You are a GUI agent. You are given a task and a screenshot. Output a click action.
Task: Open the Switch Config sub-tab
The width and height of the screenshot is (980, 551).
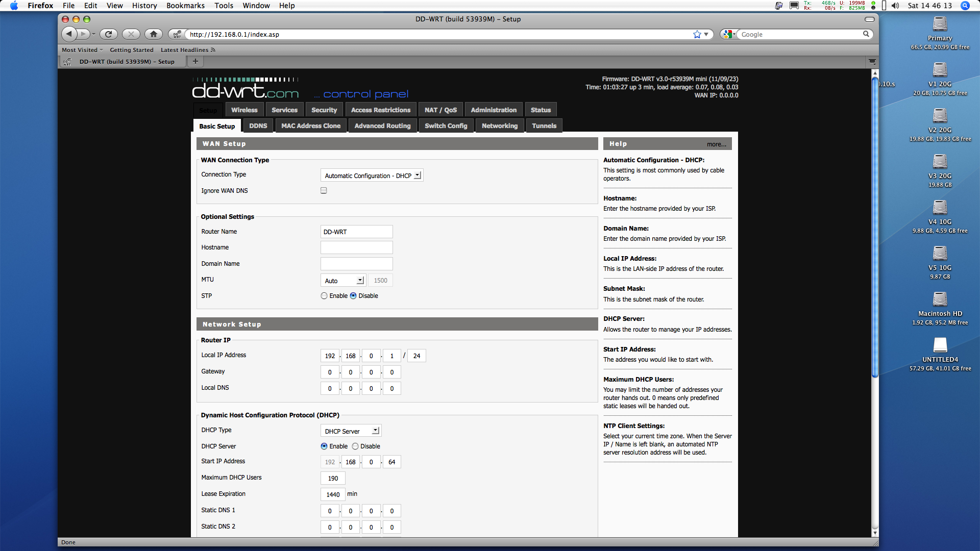click(x=446, y=126)
